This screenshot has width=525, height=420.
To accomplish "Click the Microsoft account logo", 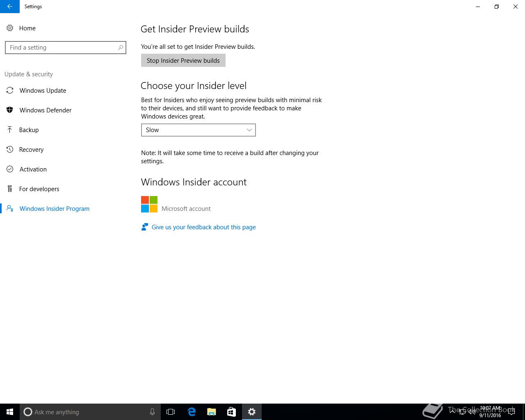I will 149,204.
